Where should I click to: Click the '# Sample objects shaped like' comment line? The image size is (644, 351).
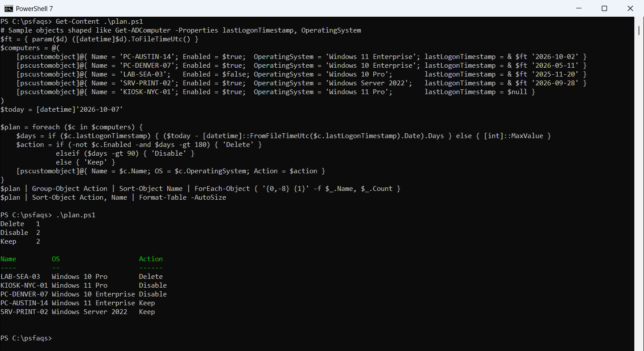180,30
